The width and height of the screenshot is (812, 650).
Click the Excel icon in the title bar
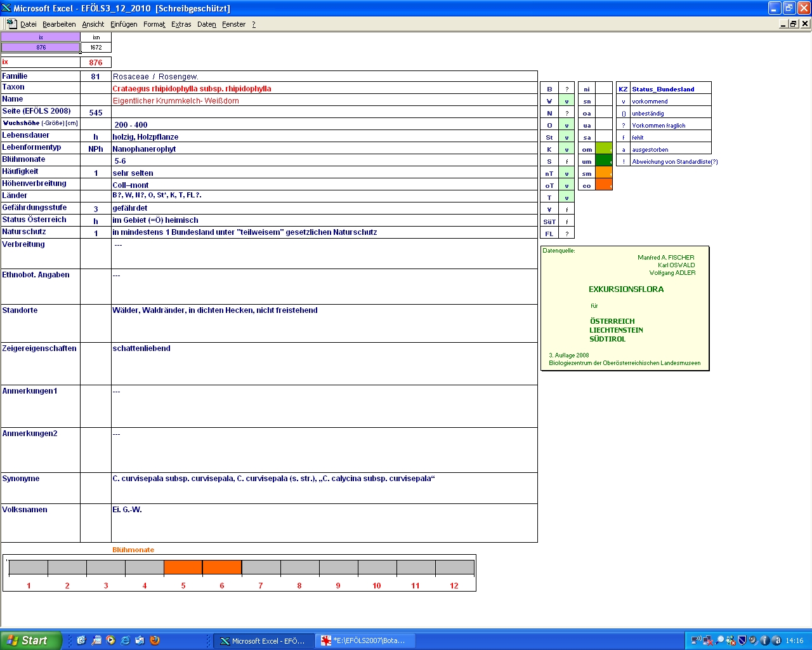(x=6, y=8)
